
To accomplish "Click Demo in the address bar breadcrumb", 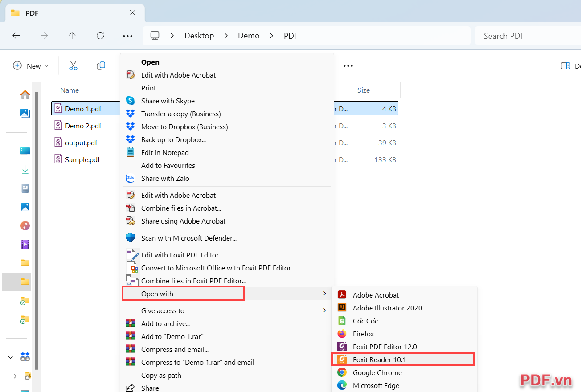I will 249,36.
